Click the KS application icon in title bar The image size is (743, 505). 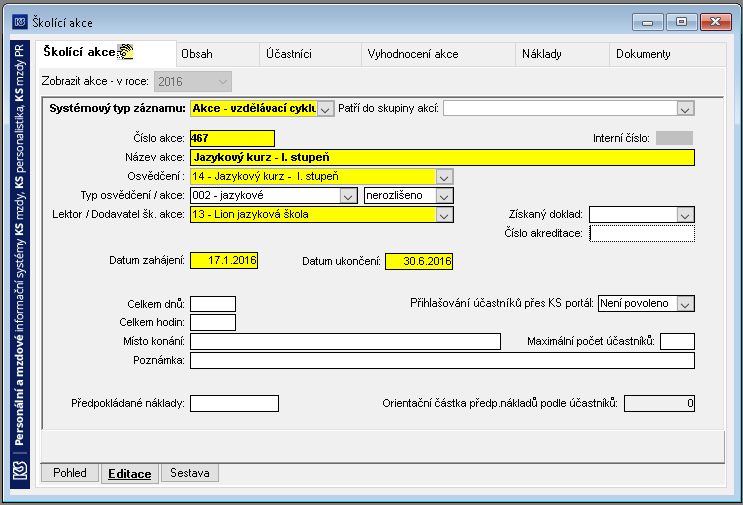point(20,22)
